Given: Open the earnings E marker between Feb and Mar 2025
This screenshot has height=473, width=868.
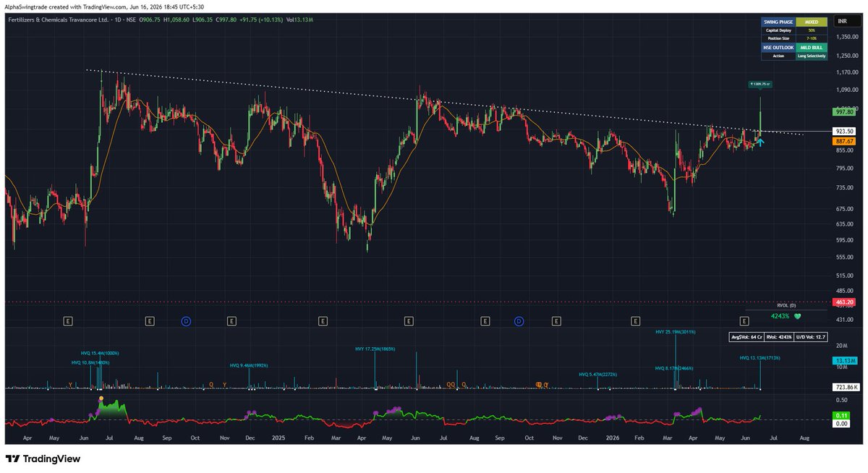Looking at the screenshot, I should click(x=322, y=320).
